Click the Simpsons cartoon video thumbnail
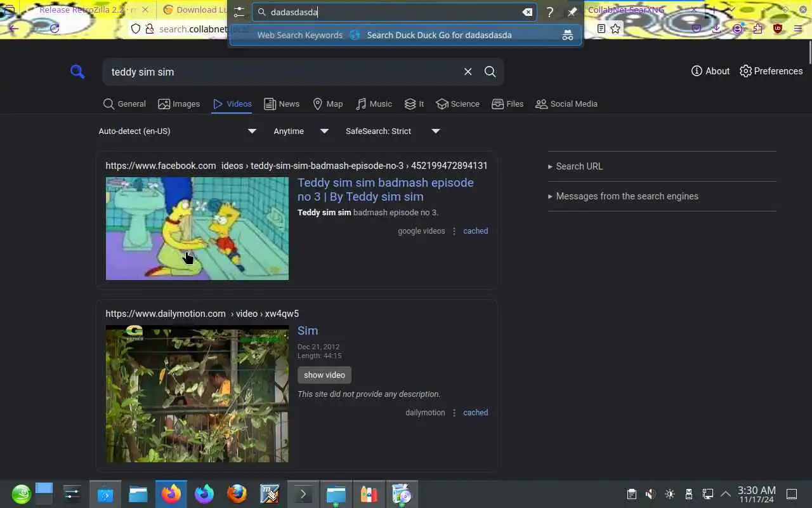Viewport: 812px width, 508px height. 197,229
